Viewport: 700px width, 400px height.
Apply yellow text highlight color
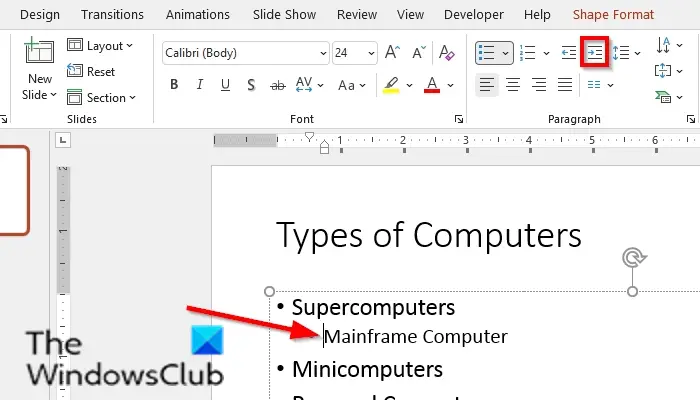391,84
